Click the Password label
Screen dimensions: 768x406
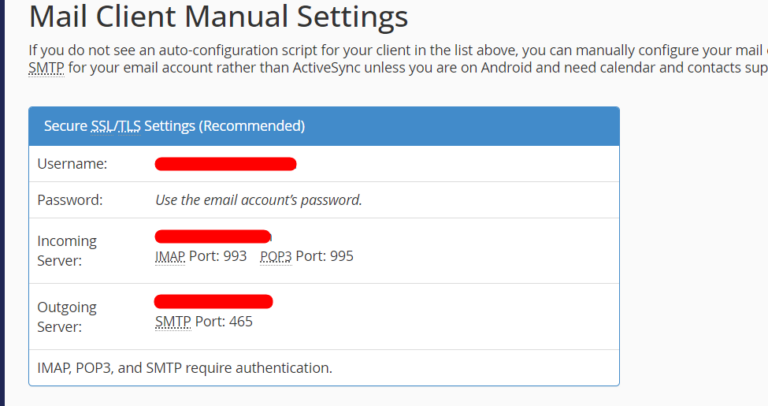[70, 199]
